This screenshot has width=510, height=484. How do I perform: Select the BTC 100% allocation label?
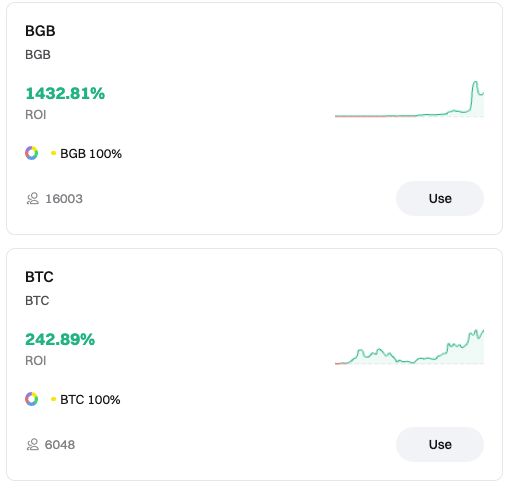(x=90, y=399)
